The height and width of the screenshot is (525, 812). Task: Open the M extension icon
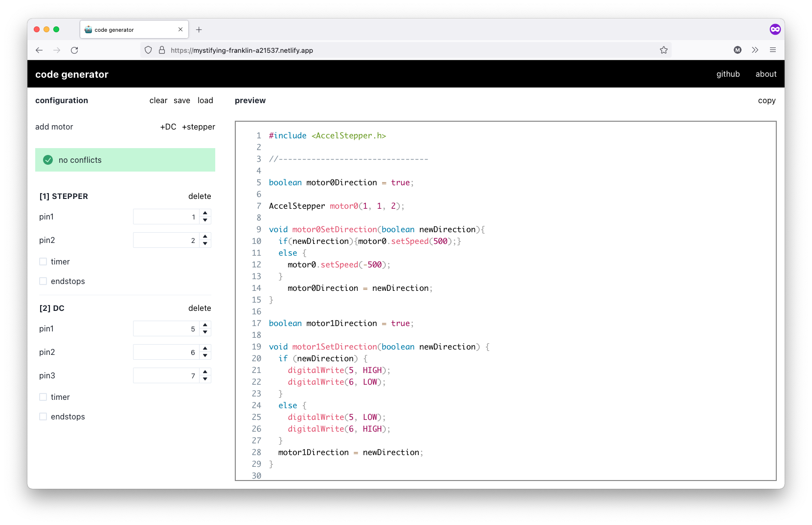click(738, 50)
